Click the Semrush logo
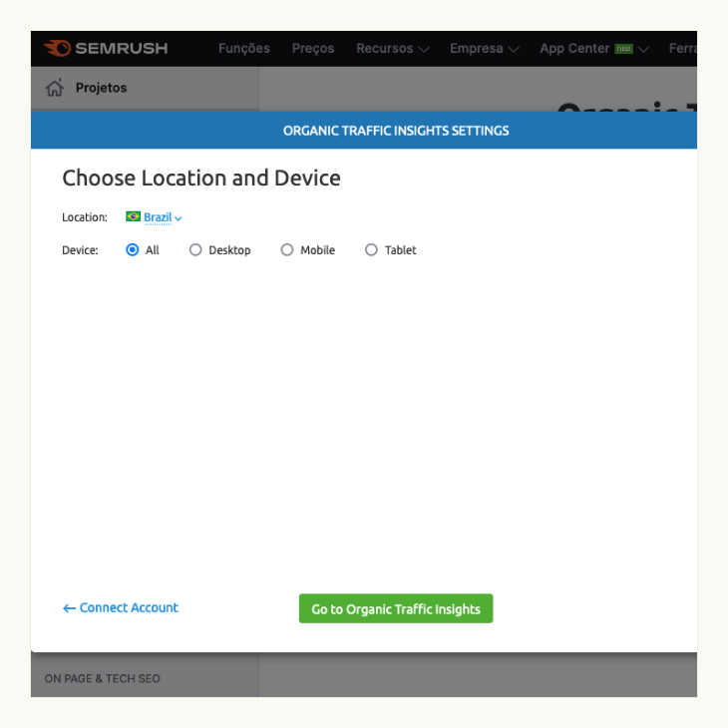 point(106,48)
